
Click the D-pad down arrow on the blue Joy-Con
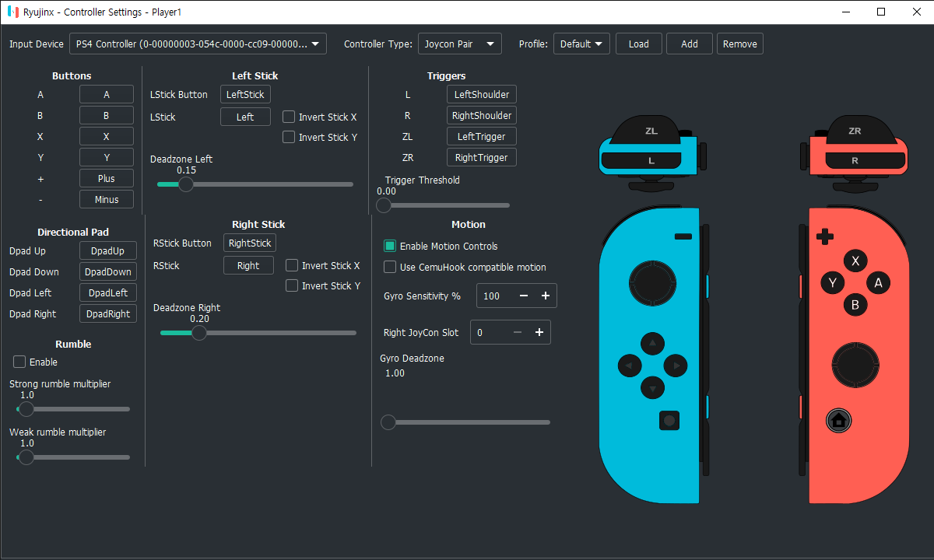click(652, 388)
